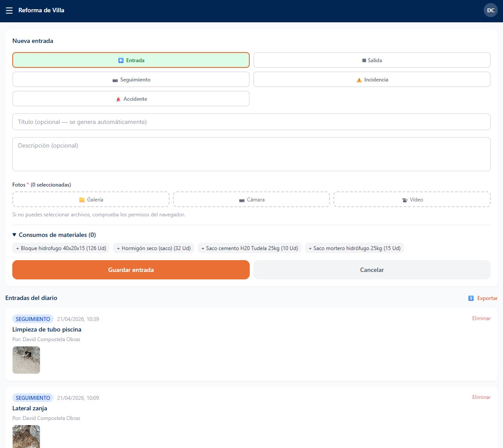This screenshot has height=448, width=503.
Task: Choose the Seguimiento entry type
Action: tap(131, 80)
